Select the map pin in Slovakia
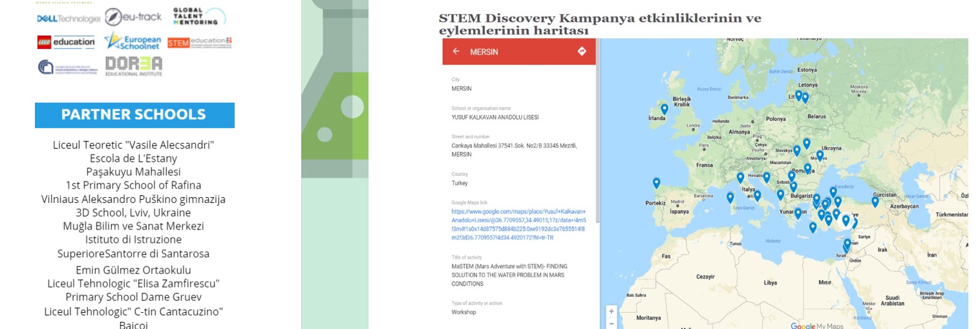The width and height of the screenshot is (980, 329). tap(796, 150)
